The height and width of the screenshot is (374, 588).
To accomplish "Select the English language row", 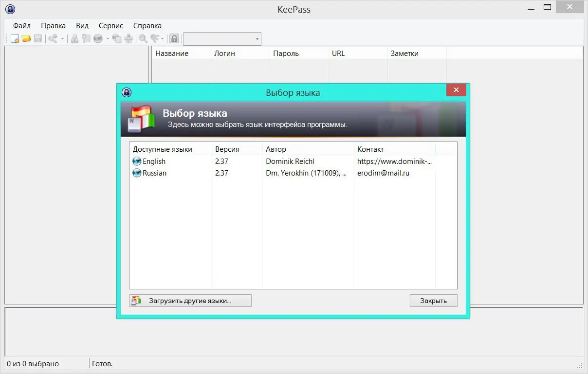I will click(153, 161).
